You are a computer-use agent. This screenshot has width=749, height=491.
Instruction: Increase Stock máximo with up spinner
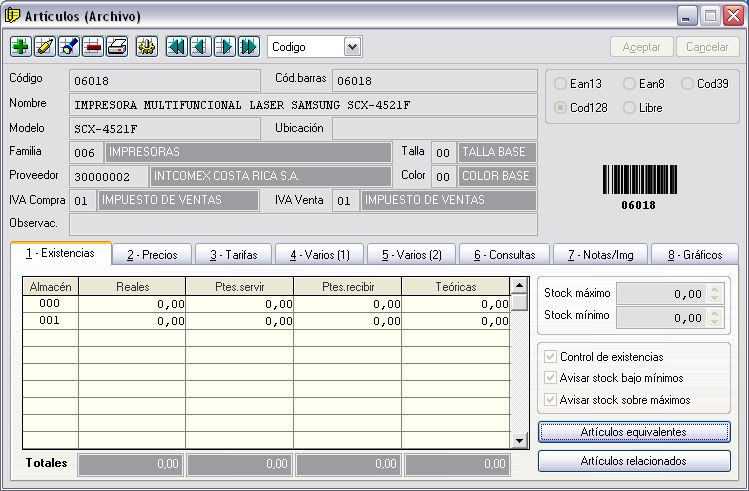tap(714, 289)
